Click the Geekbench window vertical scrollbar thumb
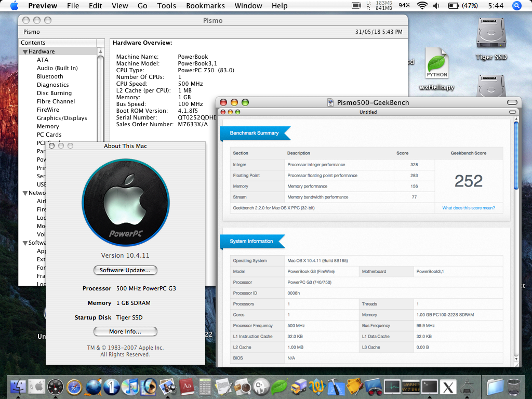The image size is (532, 399). (x=516, y=155)
